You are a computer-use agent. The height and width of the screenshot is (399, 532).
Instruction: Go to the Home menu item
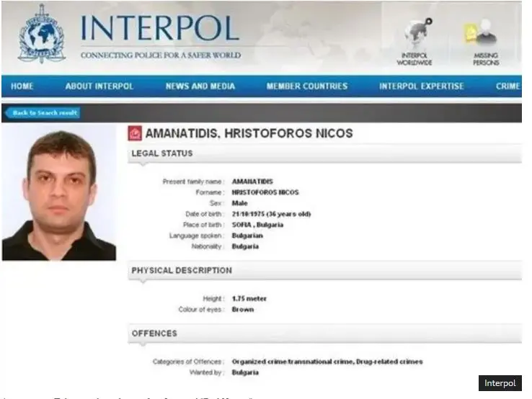click(x=22, y=86)
